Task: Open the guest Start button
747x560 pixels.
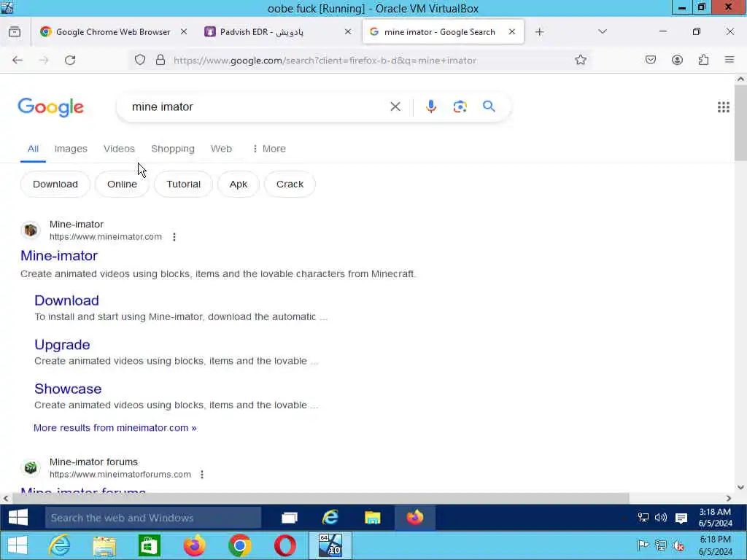Action: coord(18,517)
